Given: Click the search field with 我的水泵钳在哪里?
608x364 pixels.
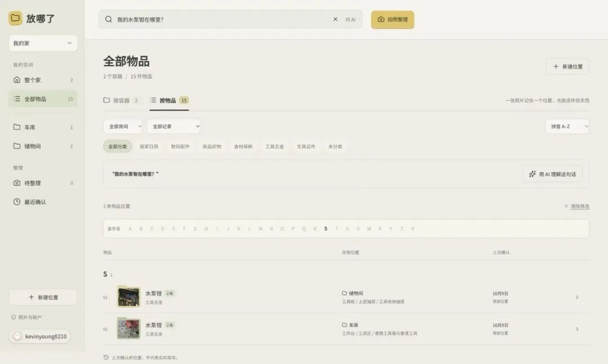Looking at the screenshot, I should (230, 19).
